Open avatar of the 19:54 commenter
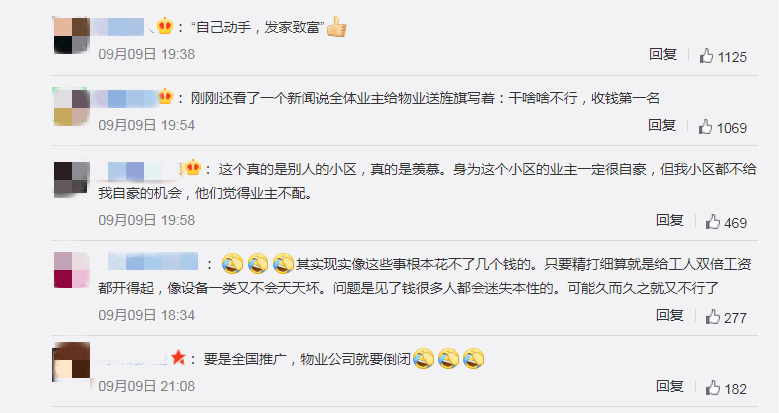The image size is (779, 413). (x=72, y=106)
